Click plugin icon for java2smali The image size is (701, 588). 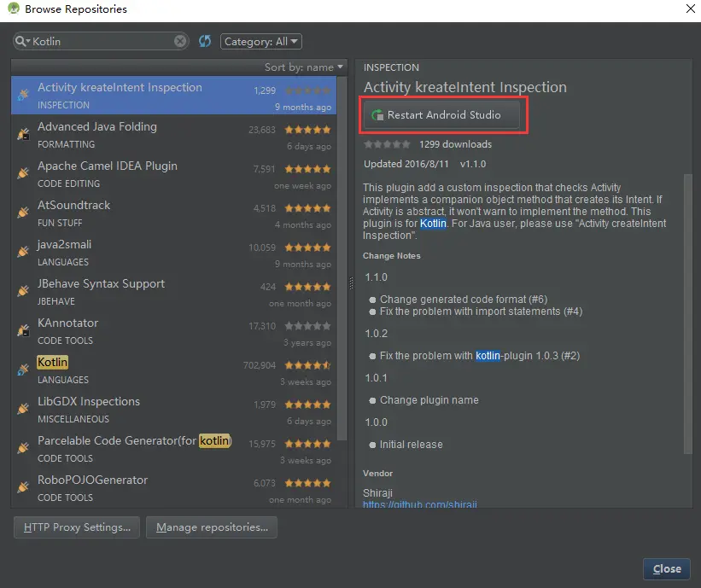23,251
